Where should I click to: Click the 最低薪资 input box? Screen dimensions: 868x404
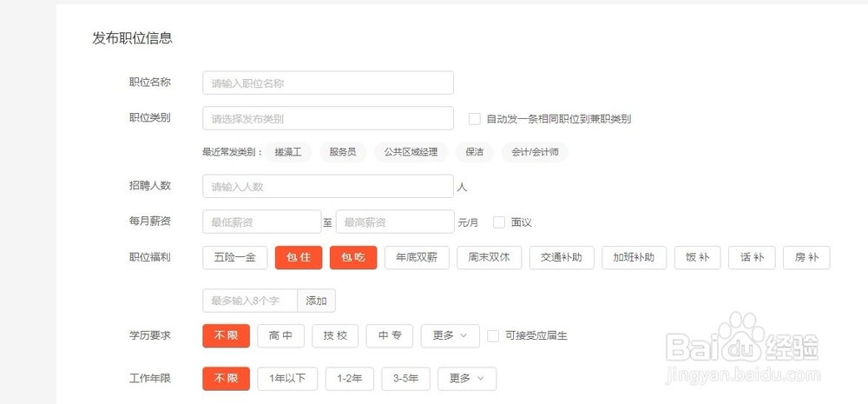click(x=262, y=222)
